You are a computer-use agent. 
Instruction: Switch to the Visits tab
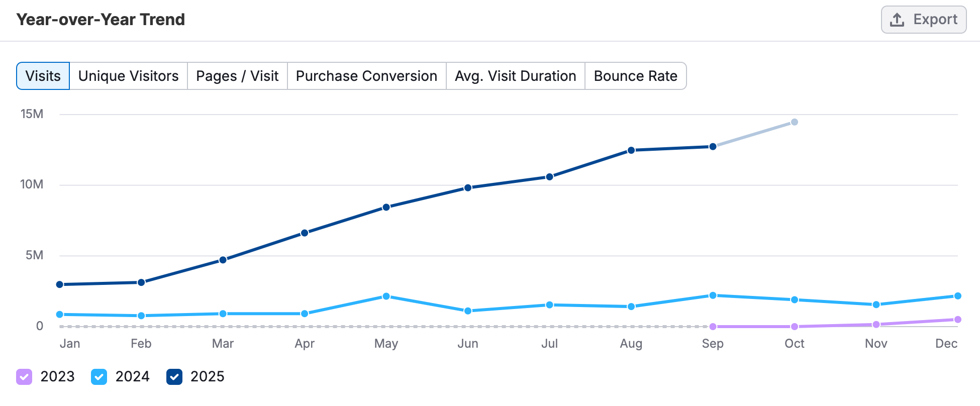43,76
